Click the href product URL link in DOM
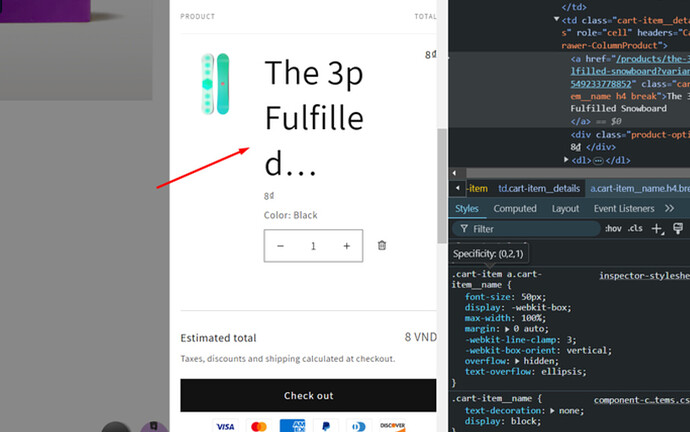This screenshot has height=432, width=690. (x=630, y=71)
